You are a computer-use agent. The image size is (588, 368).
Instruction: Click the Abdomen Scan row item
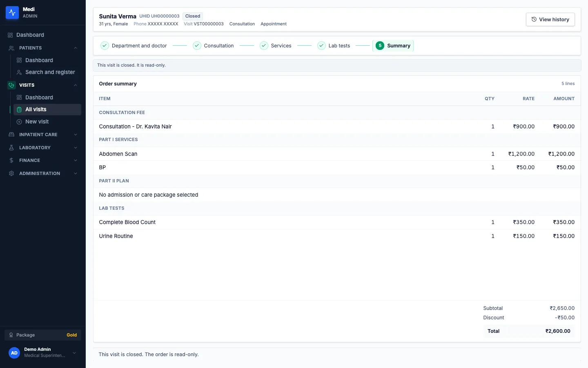coord(118,154)
